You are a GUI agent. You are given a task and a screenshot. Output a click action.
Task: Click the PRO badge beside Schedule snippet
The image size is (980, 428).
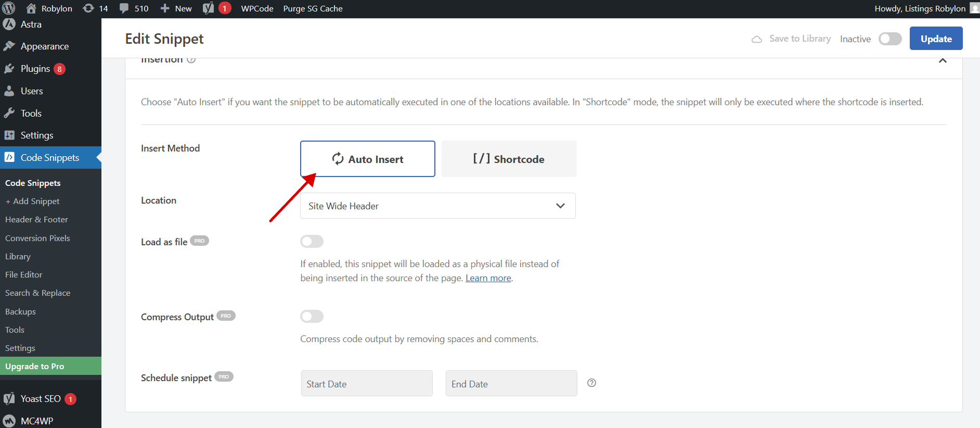(224, 376)
